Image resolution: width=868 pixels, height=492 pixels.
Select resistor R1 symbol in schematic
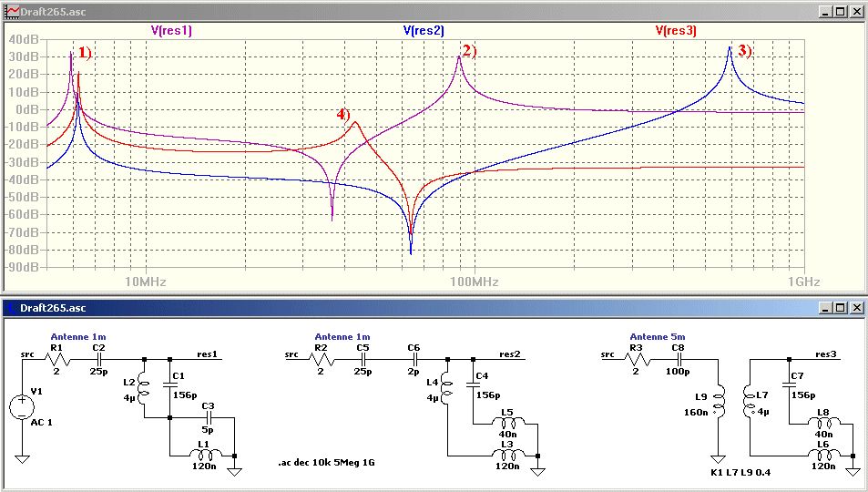pyautogui.click(x=56, y=359)
